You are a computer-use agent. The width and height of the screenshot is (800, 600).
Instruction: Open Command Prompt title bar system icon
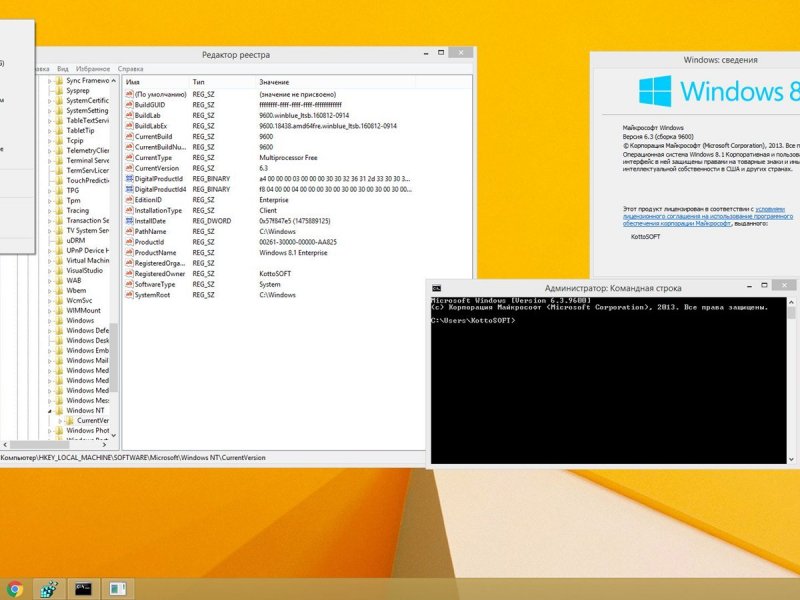coord(436,288)
